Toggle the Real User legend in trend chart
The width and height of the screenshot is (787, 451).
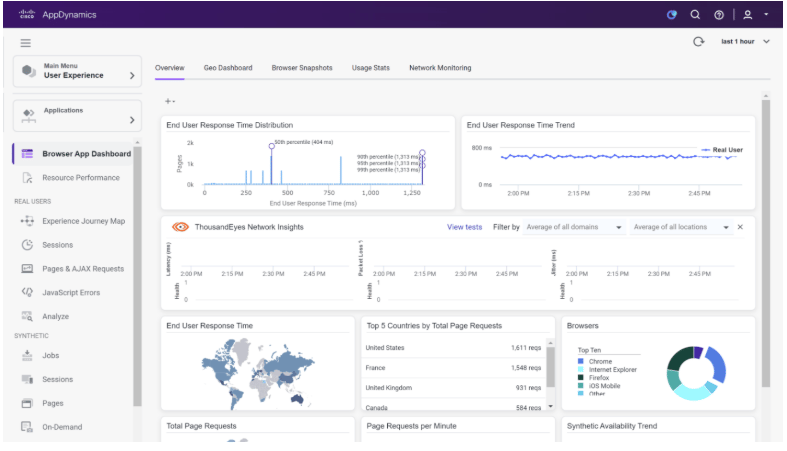tap(722, 149)
